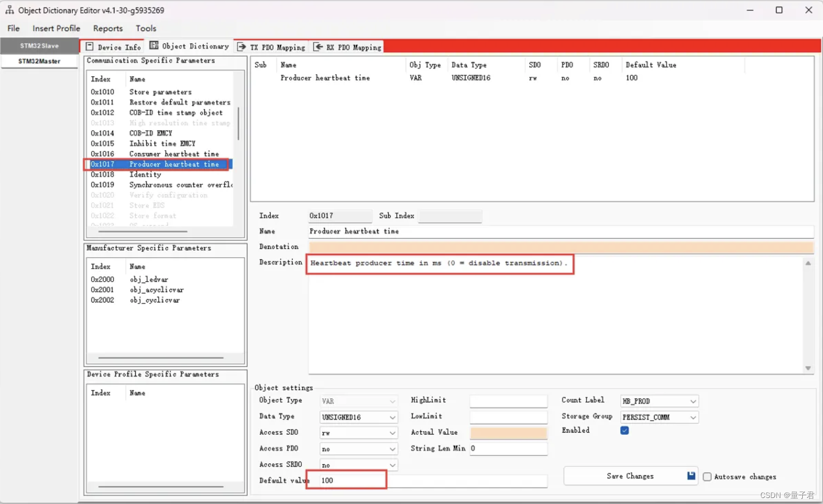The height and width of the screenshot is (504, 823).
Task: Open the Object Type dropdown
Action: point(359,401)
